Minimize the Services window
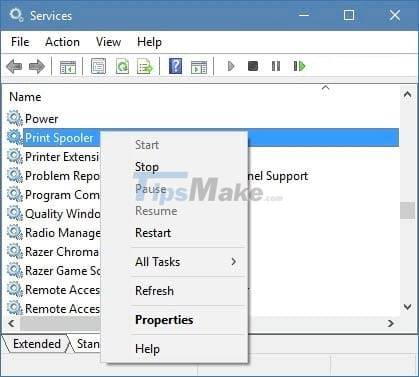Image resolution: width=419 pixels, height=377 pixels. tap(304, 15)
